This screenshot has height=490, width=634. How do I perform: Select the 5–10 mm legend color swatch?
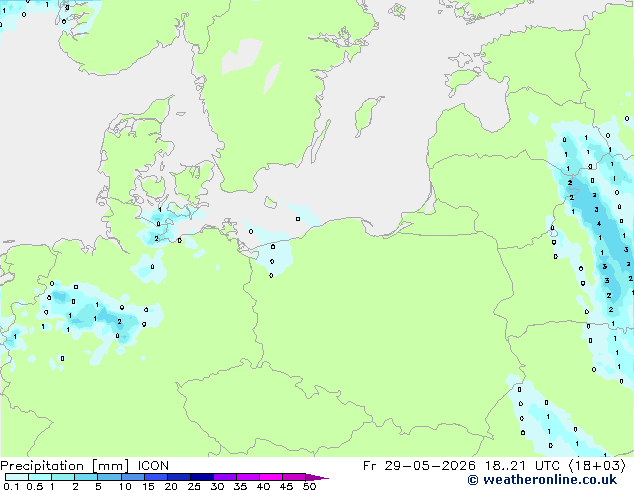point(109,477)
